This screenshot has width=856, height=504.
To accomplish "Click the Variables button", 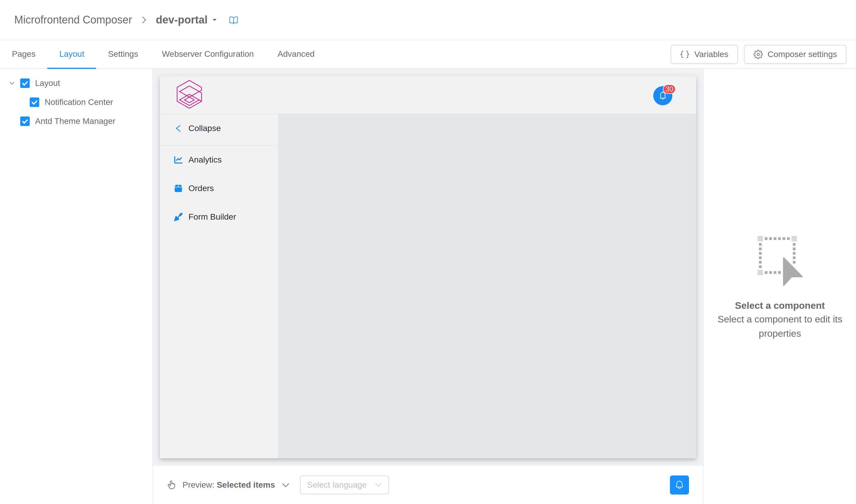I will point(704,54).
